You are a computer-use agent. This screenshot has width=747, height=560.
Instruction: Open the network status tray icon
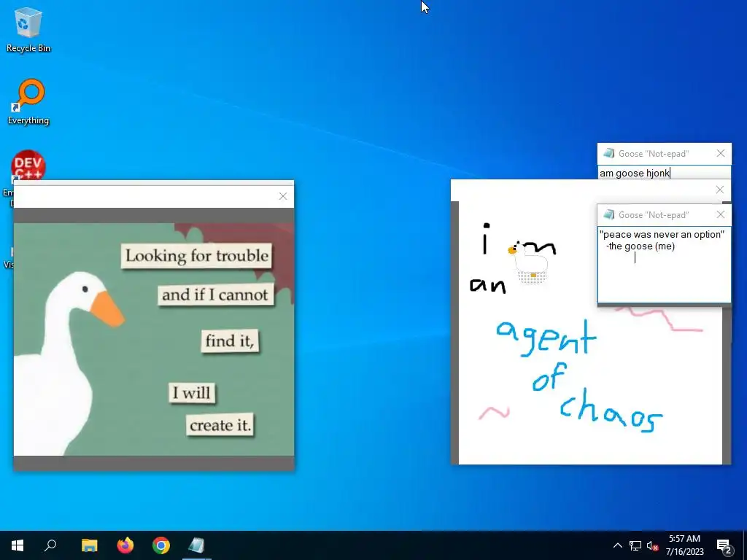[635, 545]
